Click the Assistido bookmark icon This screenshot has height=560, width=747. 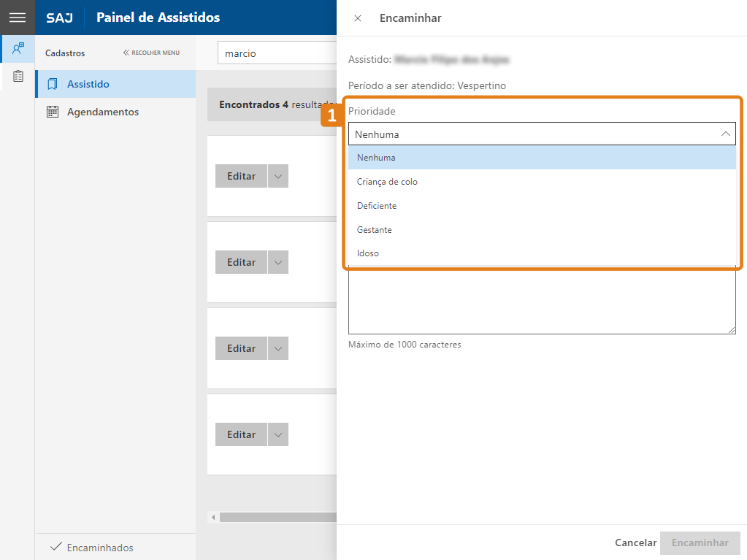tap(53, 84)
